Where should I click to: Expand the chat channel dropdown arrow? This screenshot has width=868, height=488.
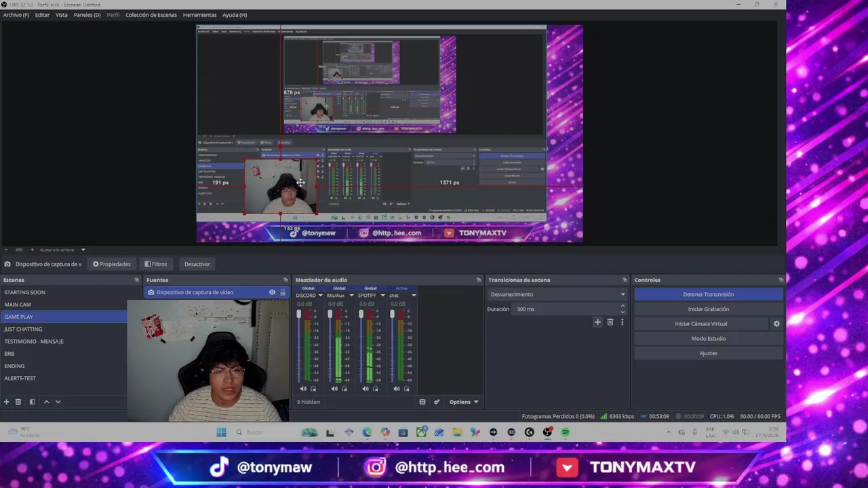click(414, 296)
